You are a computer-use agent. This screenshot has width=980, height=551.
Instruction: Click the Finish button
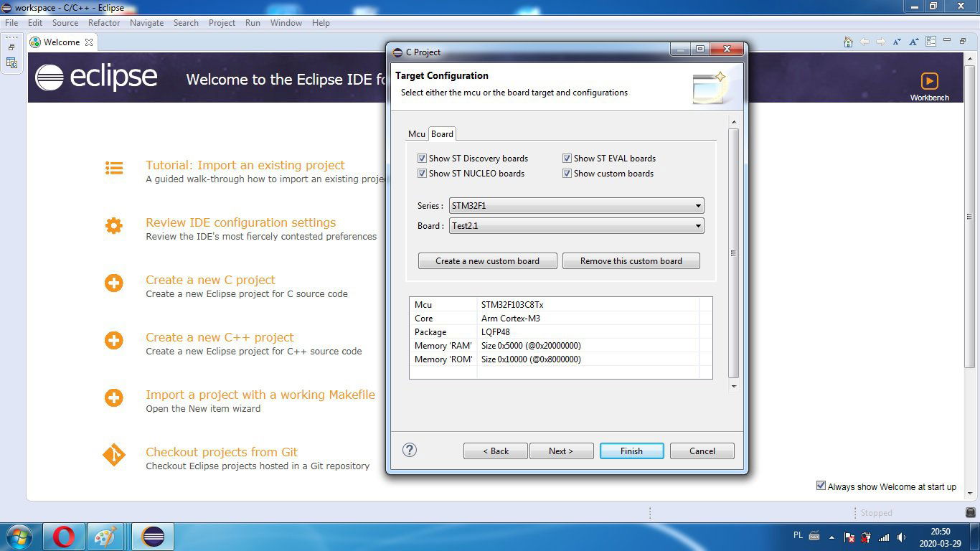coord(631,451)
